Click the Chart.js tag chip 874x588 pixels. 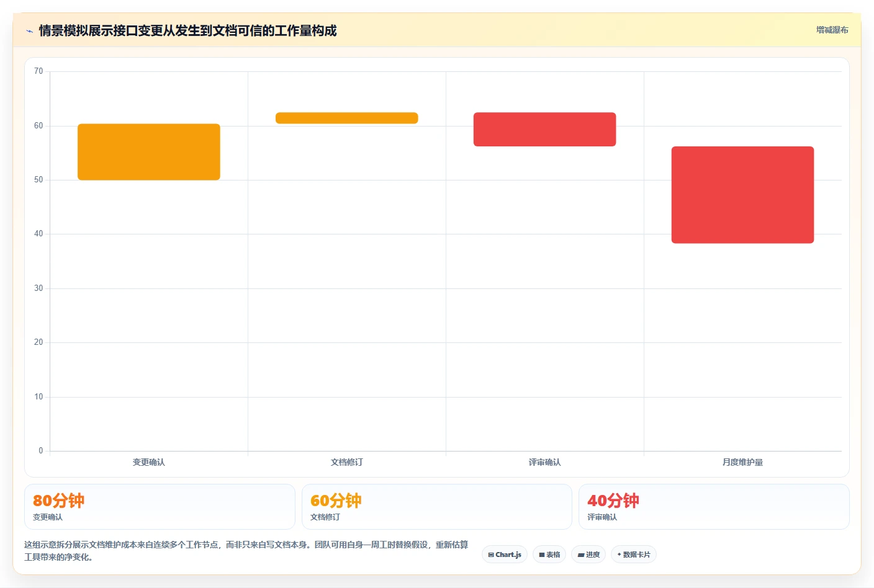[505, 555]
